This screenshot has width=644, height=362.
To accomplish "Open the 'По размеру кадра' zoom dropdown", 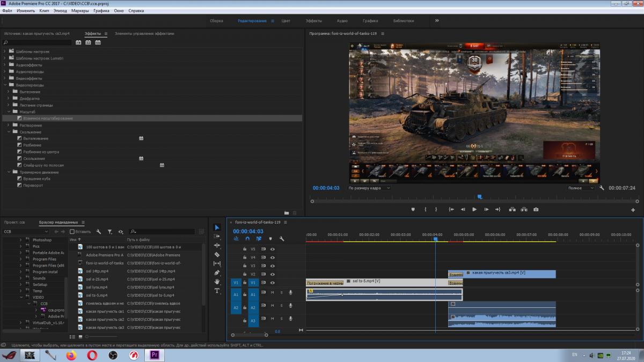I will tap(369, 188).
